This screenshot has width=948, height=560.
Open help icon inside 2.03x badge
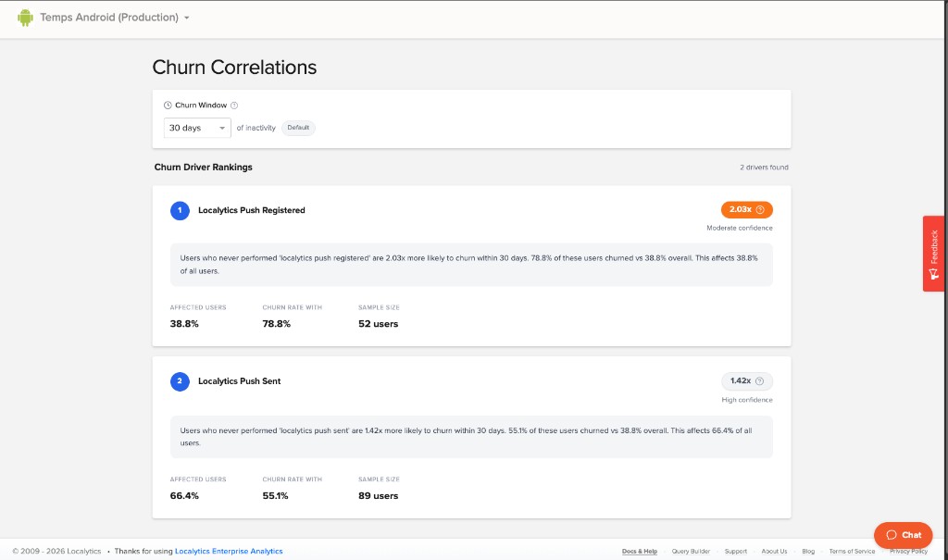point(761,210)
